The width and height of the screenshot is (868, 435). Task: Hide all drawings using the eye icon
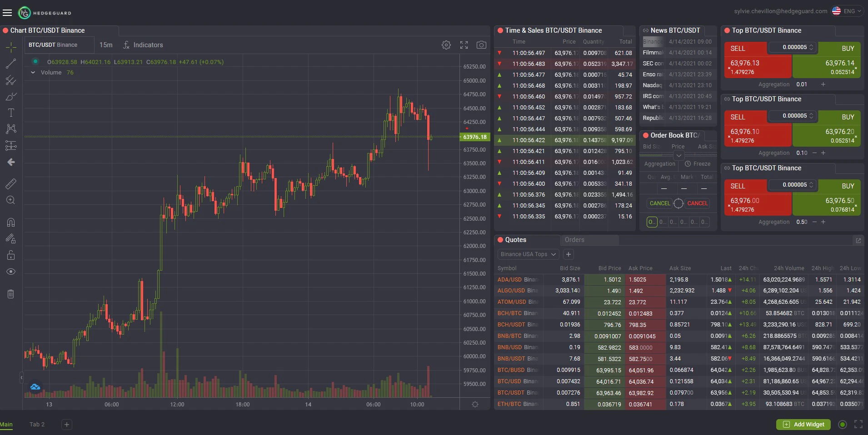click(10, 272)
